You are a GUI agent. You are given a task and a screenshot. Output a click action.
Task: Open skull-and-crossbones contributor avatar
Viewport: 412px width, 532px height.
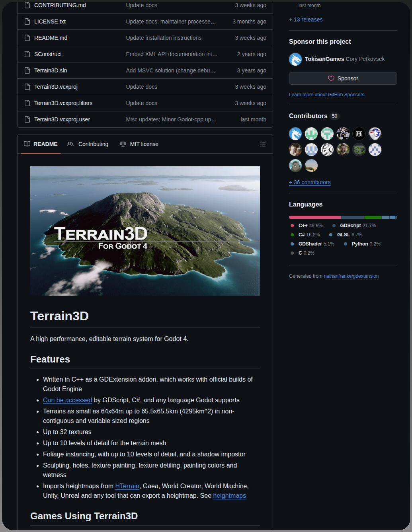(343, 134)
